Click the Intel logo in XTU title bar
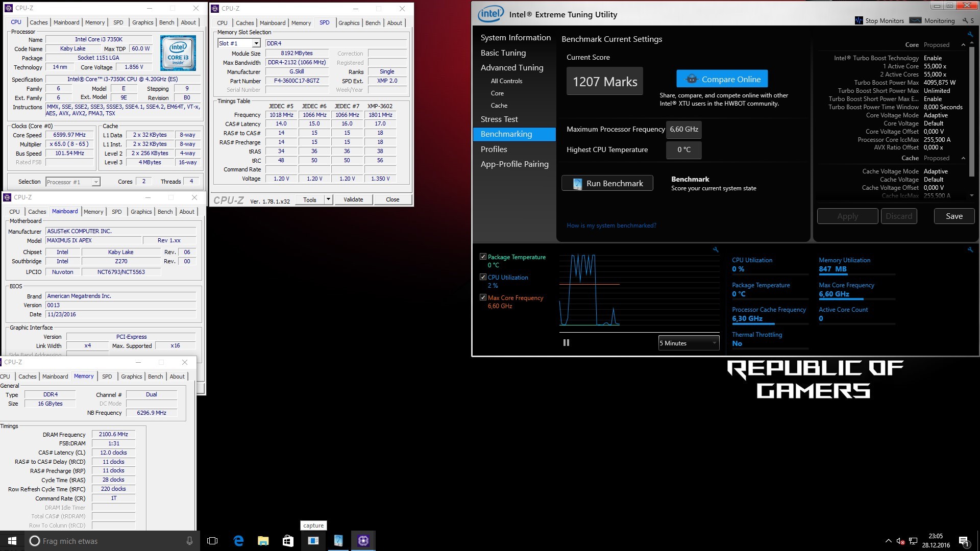The height and width of the screenshot is (551, 980). 491,14
